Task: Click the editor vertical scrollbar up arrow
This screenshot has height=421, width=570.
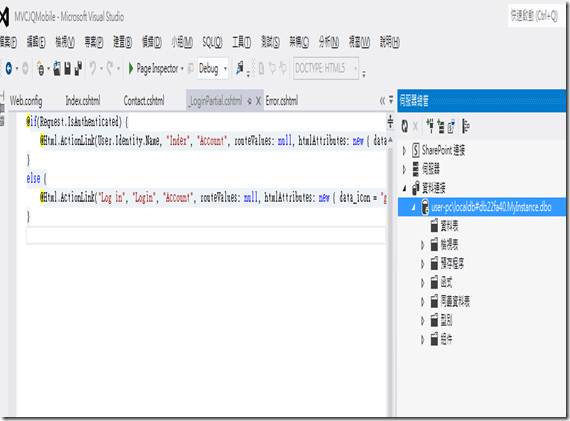Action: (390, 140)
